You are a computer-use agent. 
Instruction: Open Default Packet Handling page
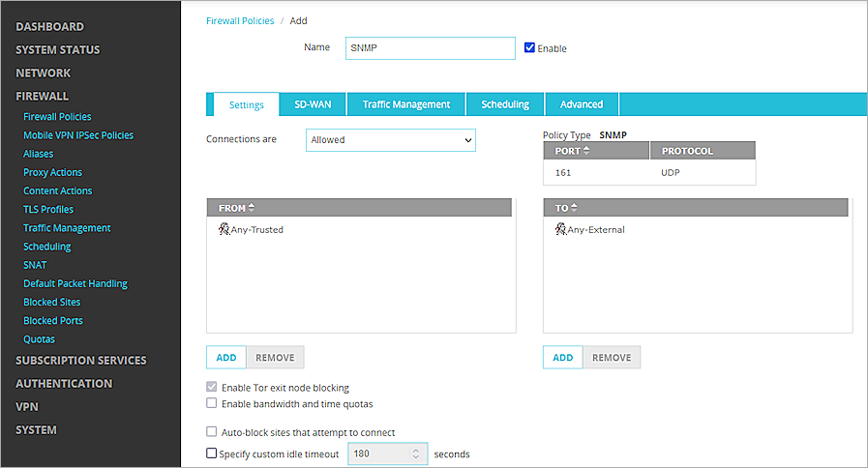[75, 283]
